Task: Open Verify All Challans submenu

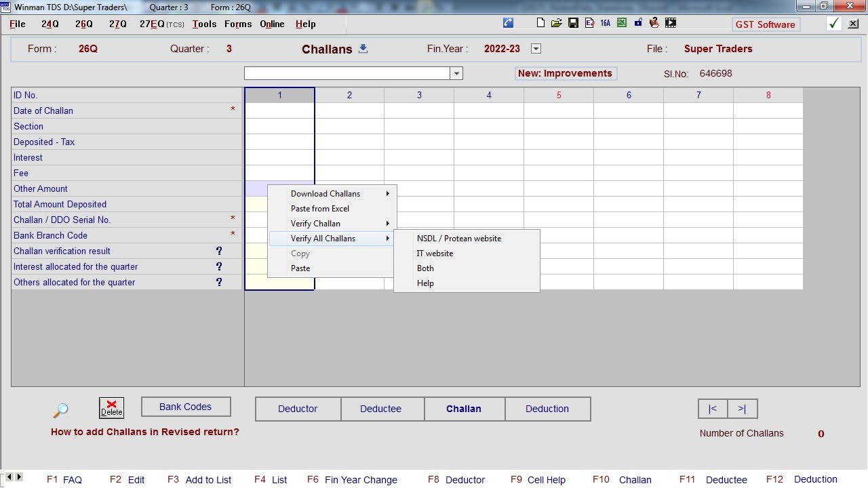Action: point(331,239)
